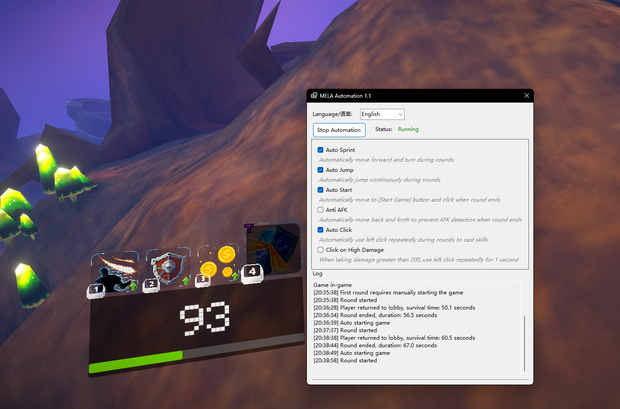Click the slash attack skill icon

(x=115, y=272)
